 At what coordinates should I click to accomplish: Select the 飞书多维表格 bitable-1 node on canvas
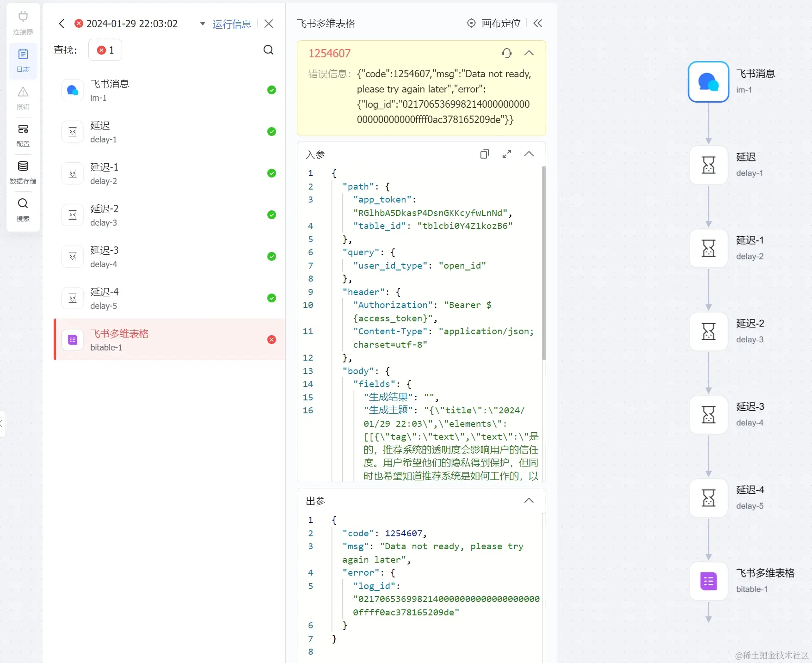click(x=708, y=581)
